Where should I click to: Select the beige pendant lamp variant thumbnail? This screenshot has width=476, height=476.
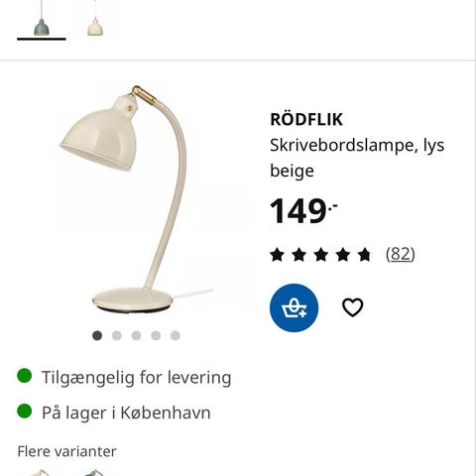[95, 20]
